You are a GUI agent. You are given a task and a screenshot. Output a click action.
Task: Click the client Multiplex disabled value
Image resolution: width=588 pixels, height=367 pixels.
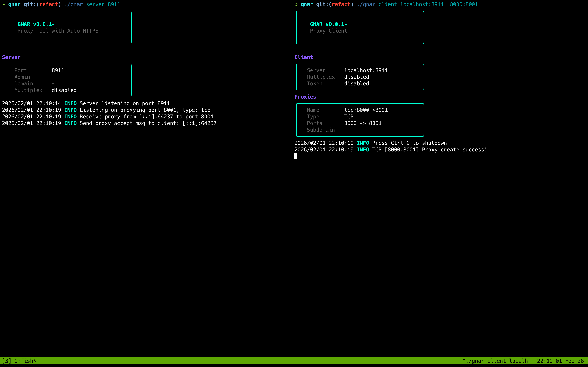point(356,77)
